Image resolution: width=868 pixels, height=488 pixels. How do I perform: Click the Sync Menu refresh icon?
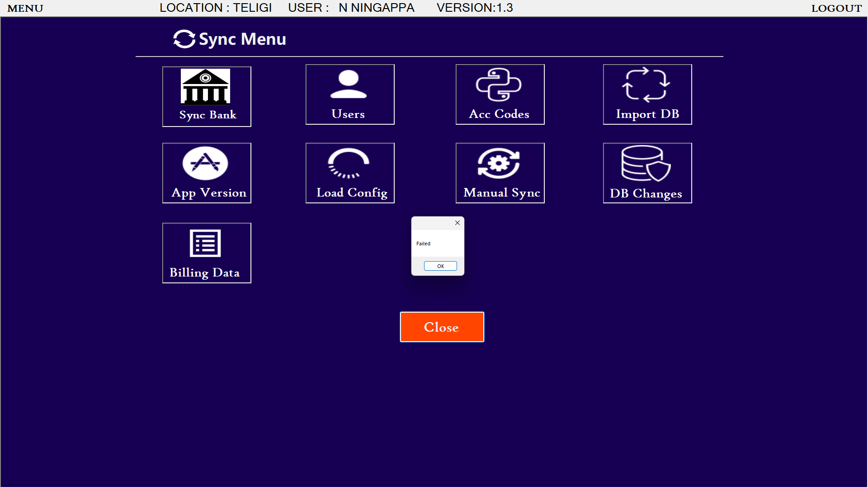coord(184,39)
